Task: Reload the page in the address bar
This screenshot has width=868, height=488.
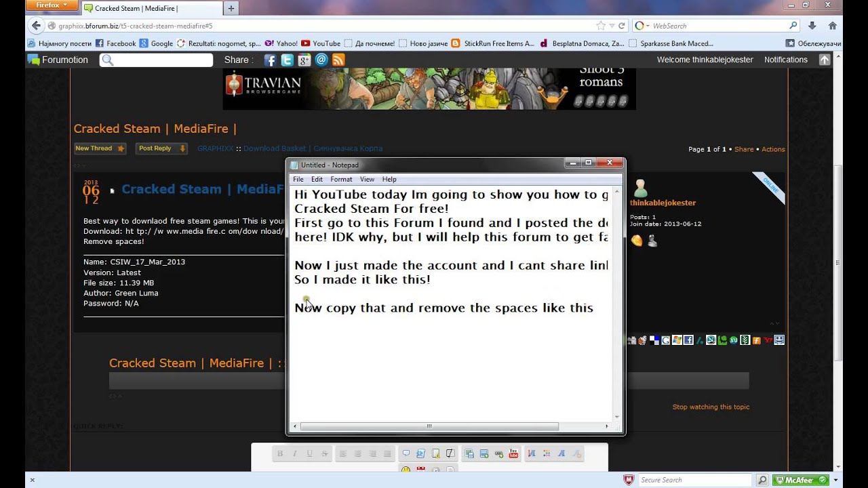Action: (x=621, y=26)
